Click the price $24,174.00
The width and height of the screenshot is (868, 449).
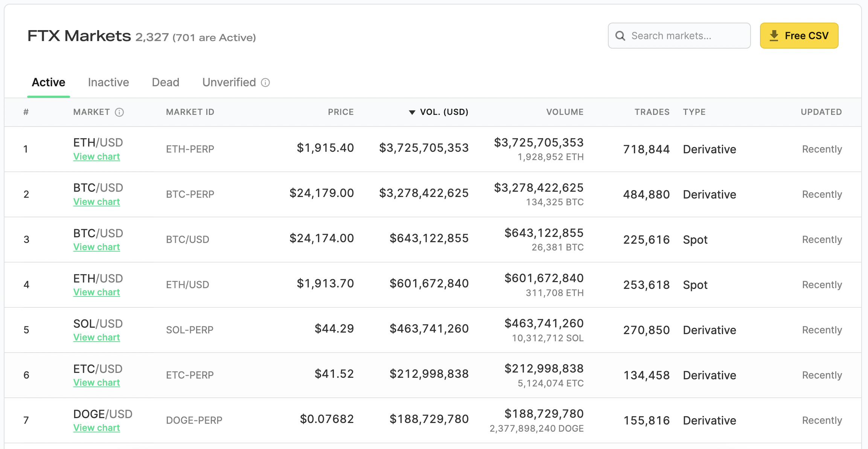pyautogui.click(x=321, y=238)
